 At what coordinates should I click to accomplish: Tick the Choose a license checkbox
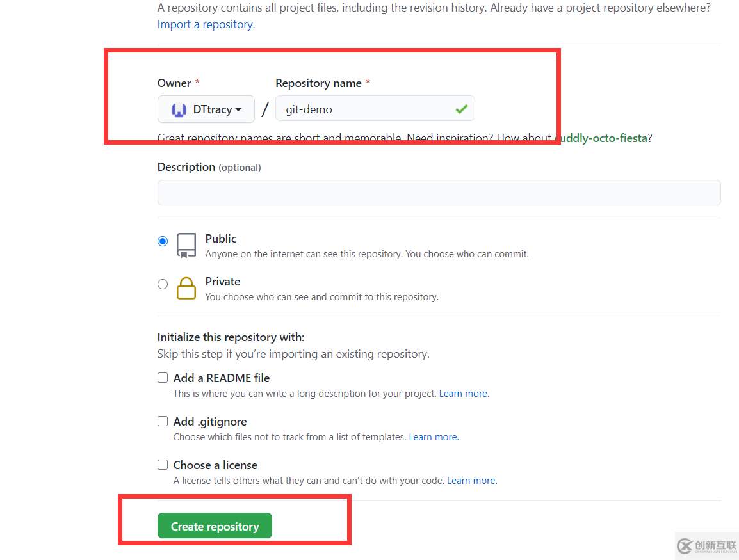tap(163, 465)
